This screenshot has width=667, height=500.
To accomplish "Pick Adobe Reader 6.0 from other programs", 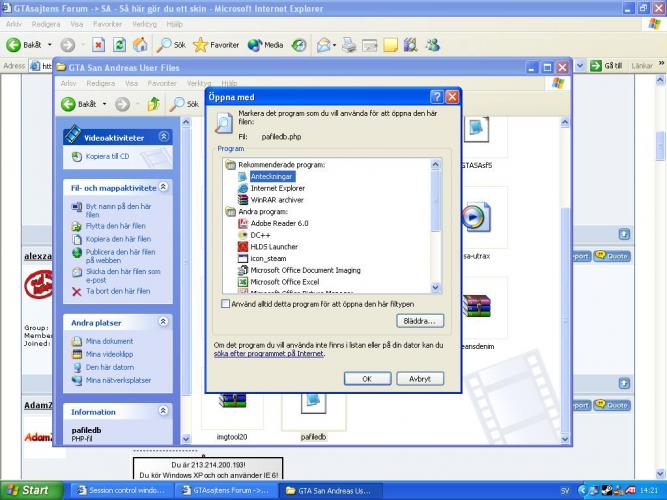I will point(279,223).
